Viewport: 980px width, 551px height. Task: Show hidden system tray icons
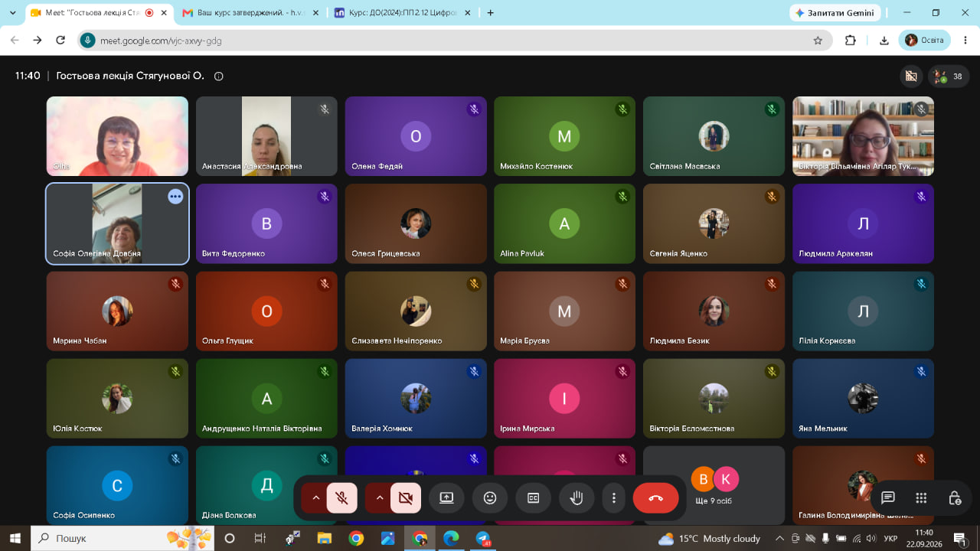(780, 539)
